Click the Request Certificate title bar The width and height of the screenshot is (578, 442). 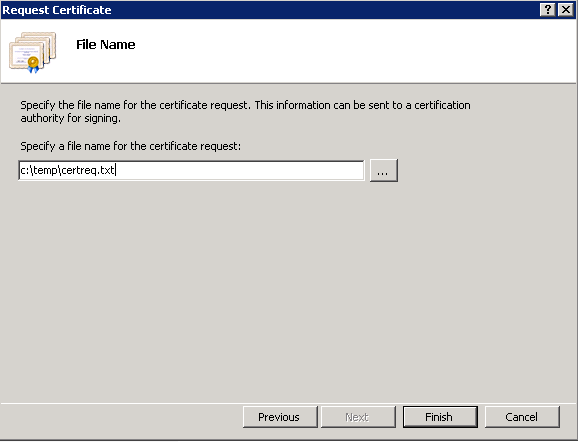coord(269,10)
